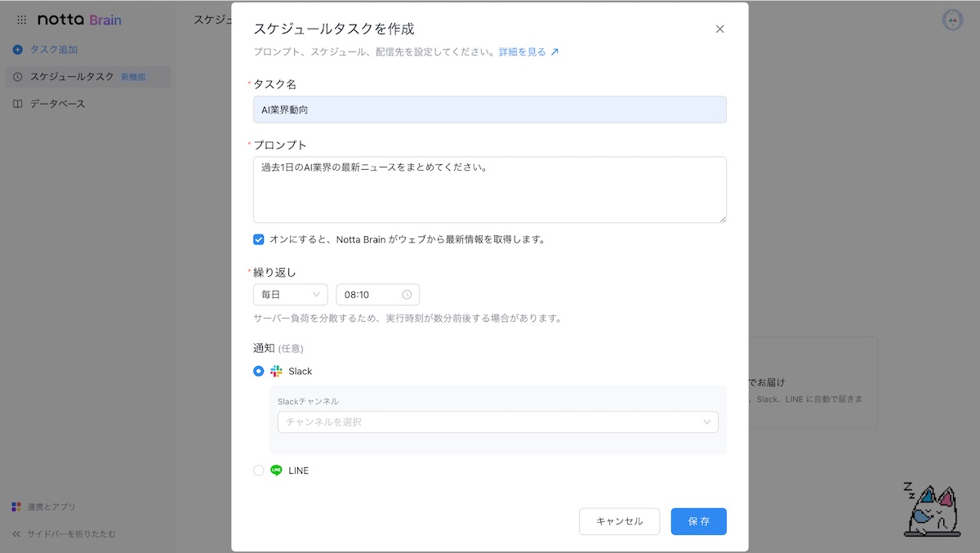Click the LINE label text
This screenshot has width=980, height=553.
point(299,470)
